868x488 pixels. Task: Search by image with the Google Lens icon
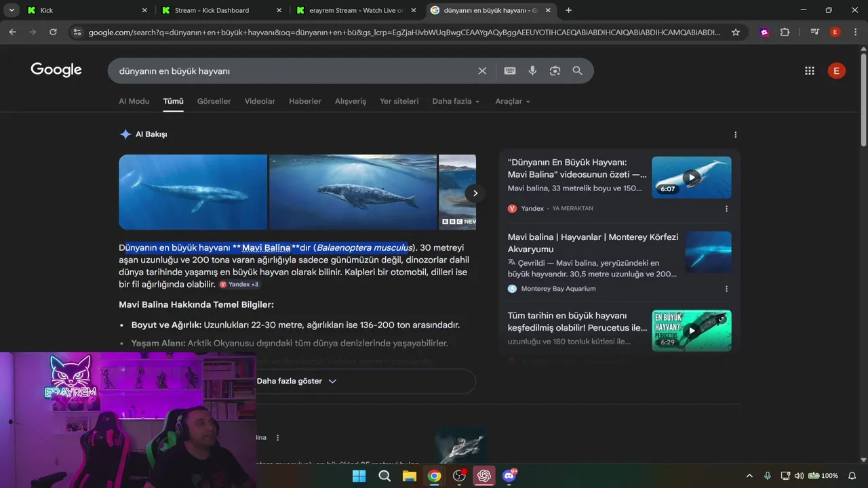tap(555, 70)
